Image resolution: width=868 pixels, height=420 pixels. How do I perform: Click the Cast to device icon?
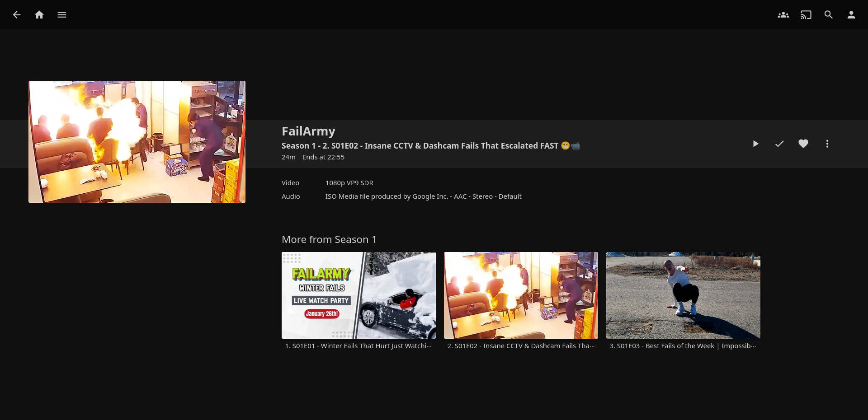[806, 15]
